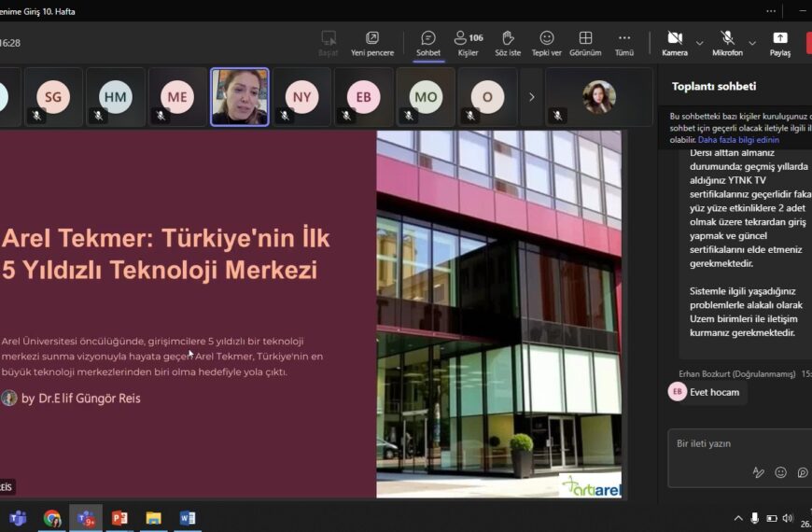Select the active speaker video tile
The height and width of the screenshot is (532, 812).
(x=240, y=97)
